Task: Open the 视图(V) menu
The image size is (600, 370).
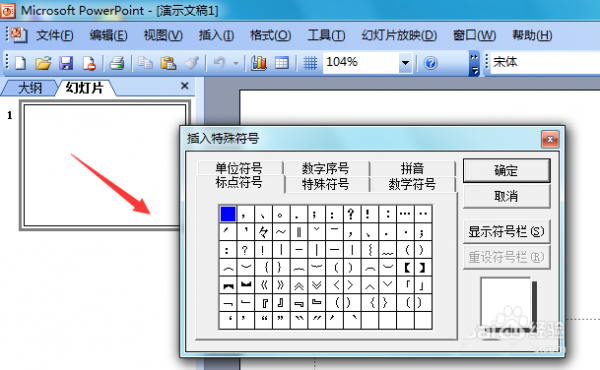Action: (x=163, y=36)
